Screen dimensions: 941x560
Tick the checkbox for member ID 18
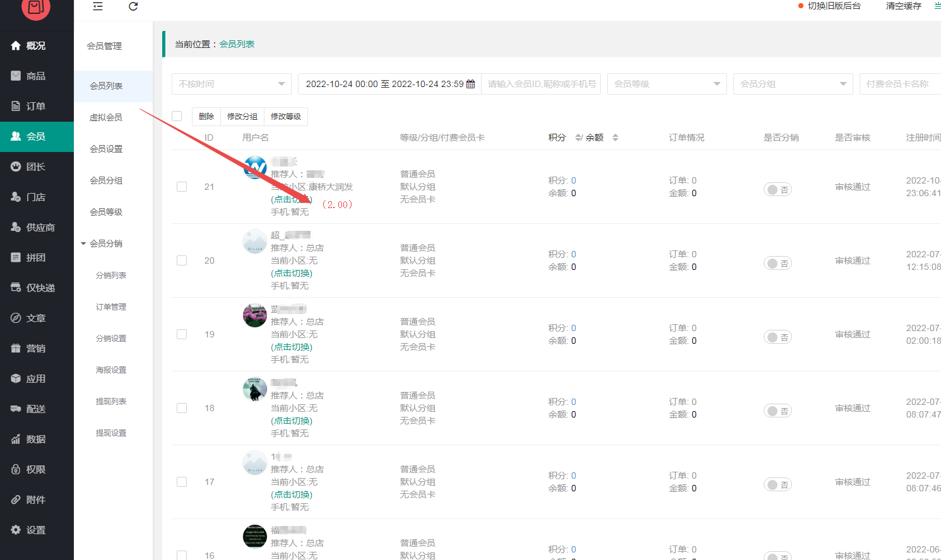coord(182,408)
